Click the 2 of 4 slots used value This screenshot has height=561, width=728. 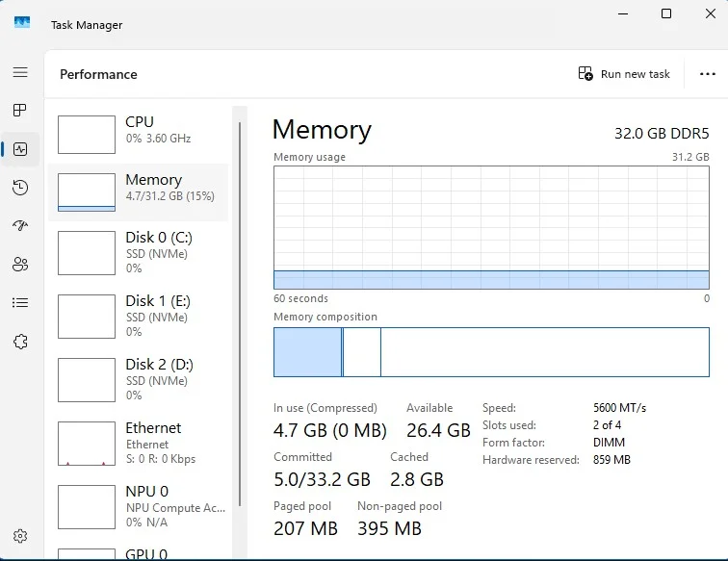[x=607, y=425]
